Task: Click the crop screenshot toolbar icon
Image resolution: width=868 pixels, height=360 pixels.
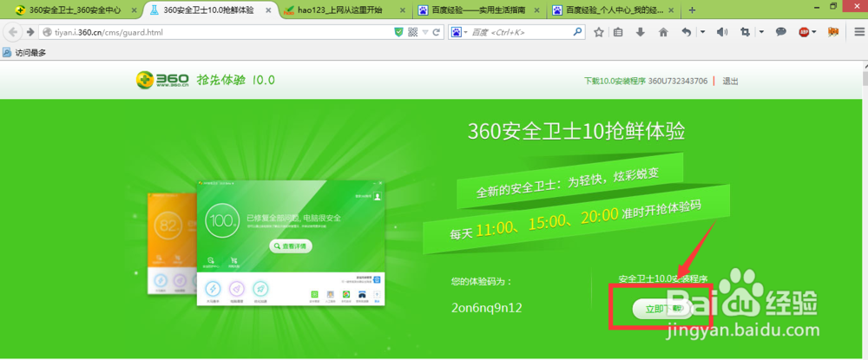Action: (x=745, y=33)
